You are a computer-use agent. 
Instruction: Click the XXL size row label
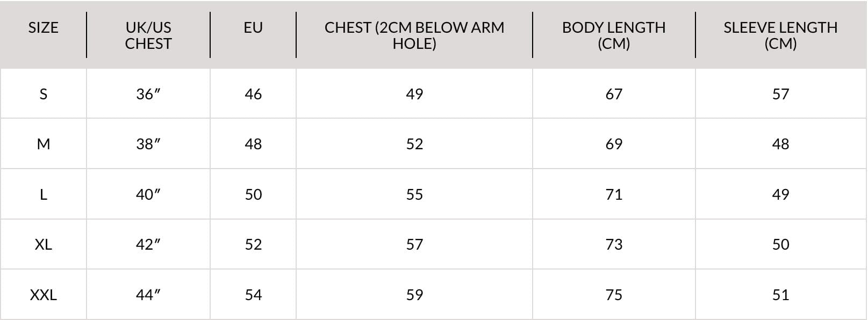[43, 295]
